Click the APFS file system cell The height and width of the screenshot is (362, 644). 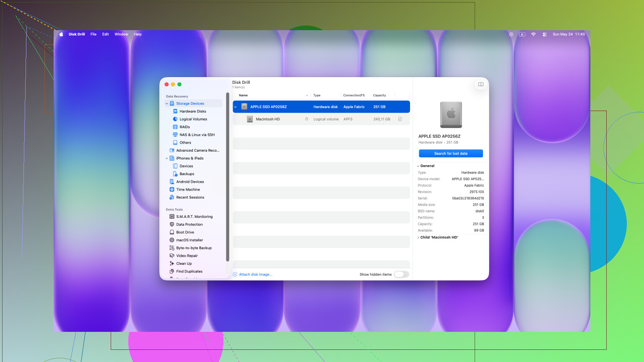pos(348,119)
